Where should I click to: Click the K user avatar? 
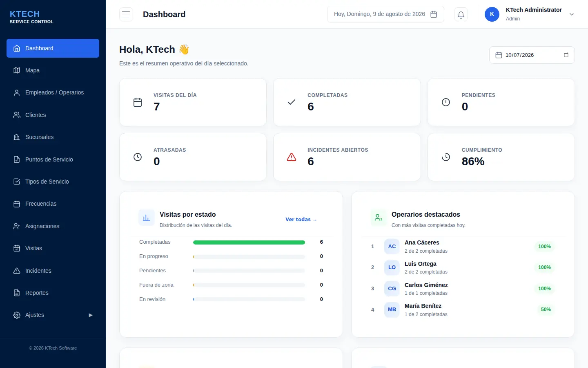[492, 14]
